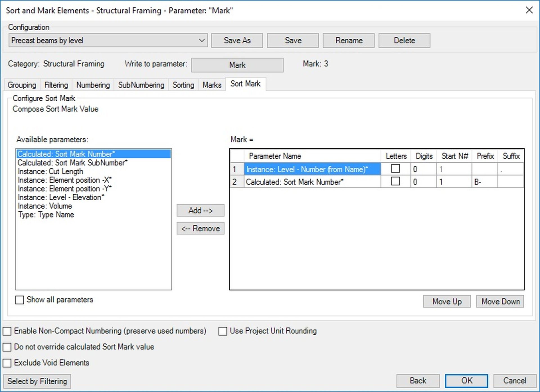Image resolution: width=540 pixels, height=392 pixels.
Task: Switch to the Grouping tab
Action: [22, 85]
